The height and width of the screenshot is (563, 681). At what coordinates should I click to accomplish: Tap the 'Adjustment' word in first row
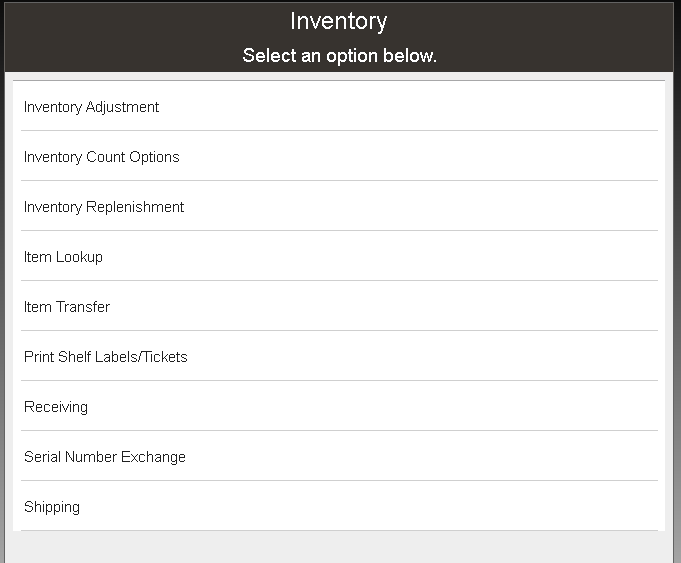[122, 107]
